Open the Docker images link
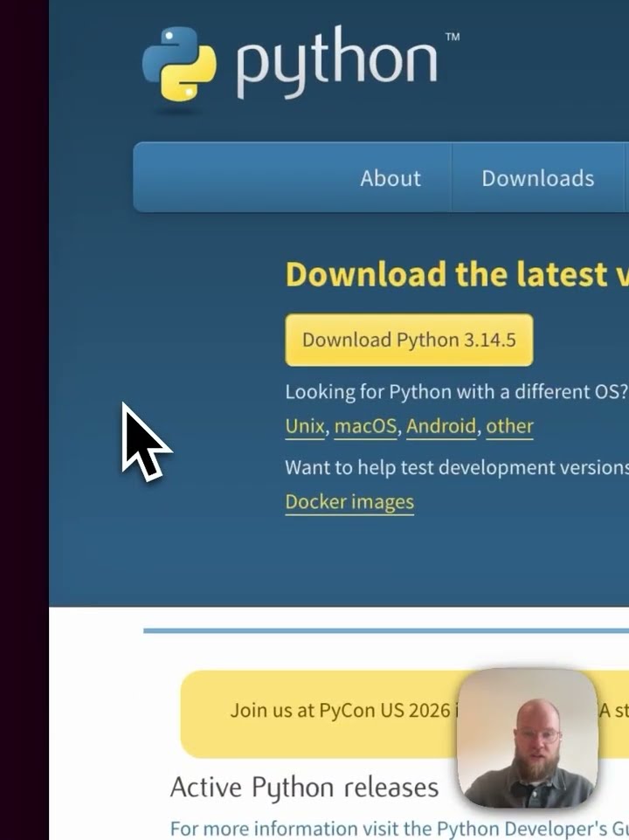Image resolution: width=629 pixels, height=840 pixels. (349, 502)
